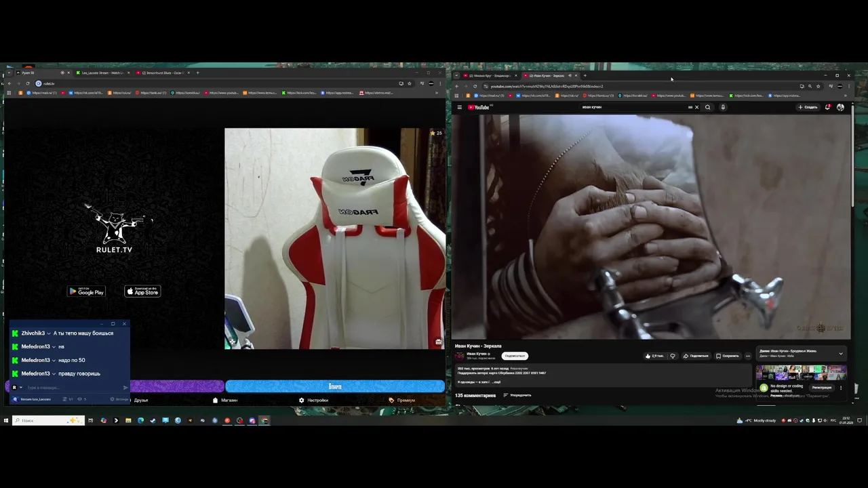Dislike the YouTube video
The width and height of the screenshot is (868, 488).
coord(673,356)
